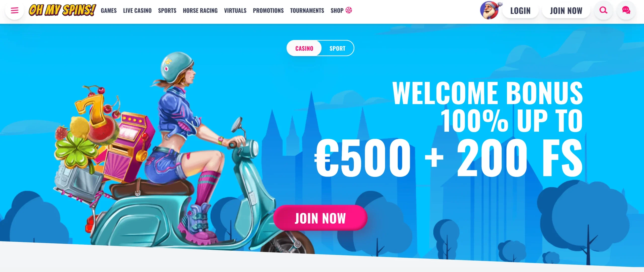Click the Santa avatar icon
This screenshot has height=272, width=644.
coord(490,10)
